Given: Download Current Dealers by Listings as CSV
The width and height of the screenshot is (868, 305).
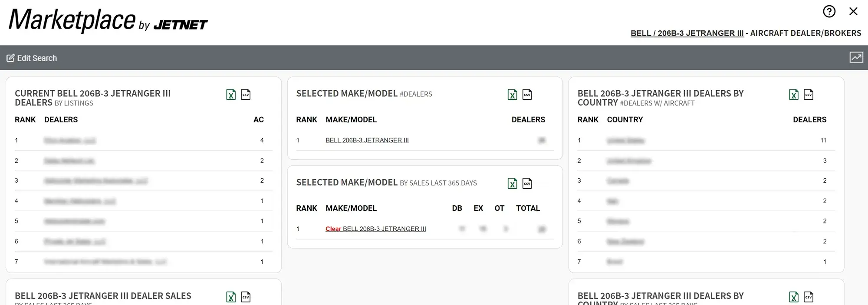Looking at the screenshot, I should (x=246, y=95).
